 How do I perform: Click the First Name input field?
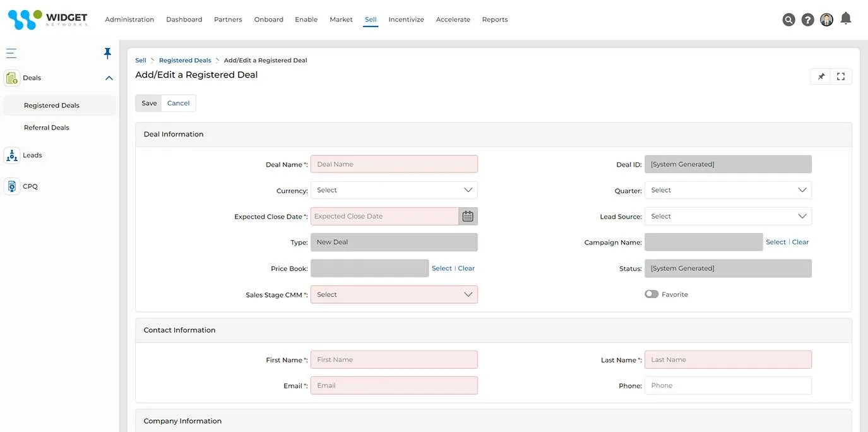point(394,359)
